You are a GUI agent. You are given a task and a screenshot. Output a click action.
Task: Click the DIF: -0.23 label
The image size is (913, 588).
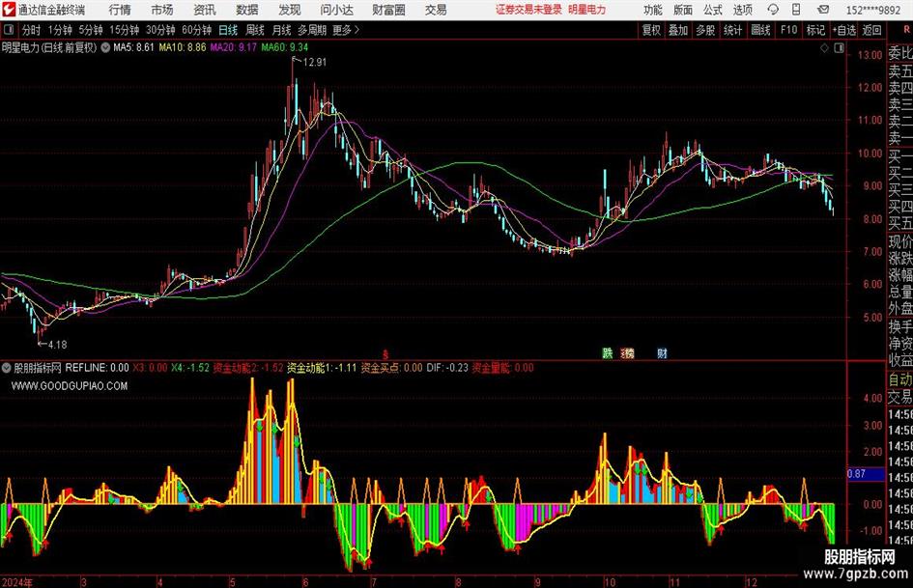point(447,367)
